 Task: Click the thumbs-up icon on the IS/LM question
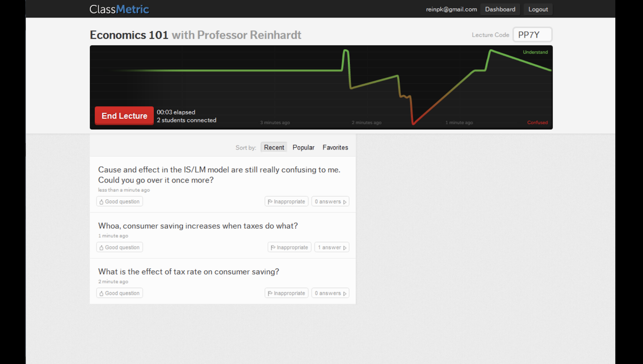tap(101, 202)
